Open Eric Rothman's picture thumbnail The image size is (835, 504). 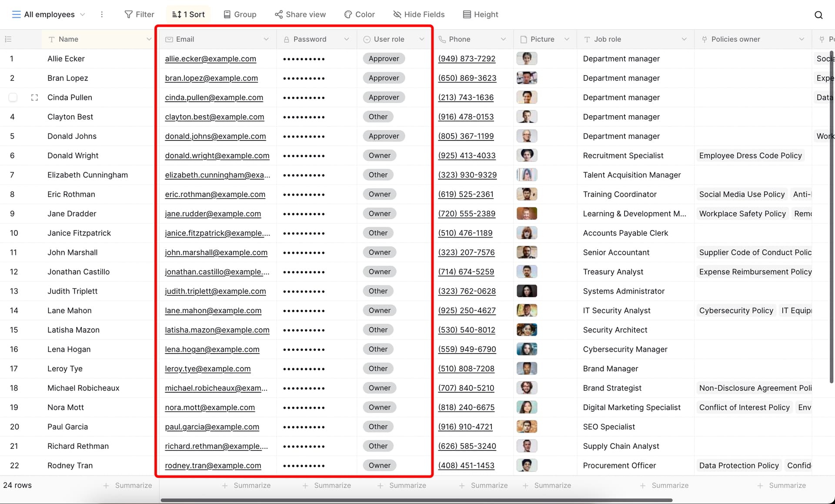click(527, 194)
